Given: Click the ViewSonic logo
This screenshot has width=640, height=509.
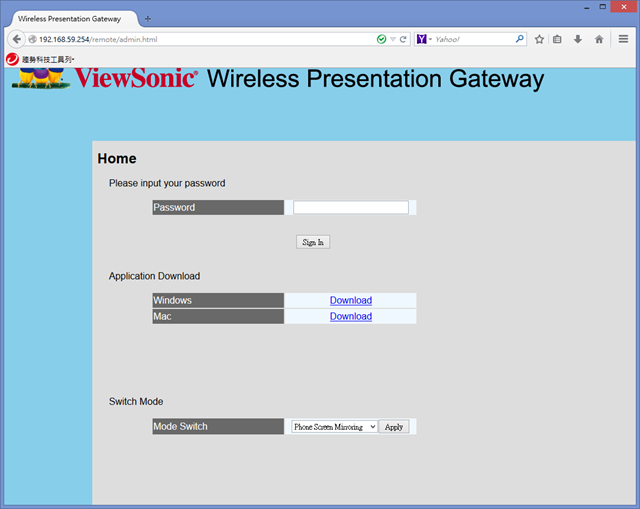Looking at the screenshot, I should [x=136, y=78].
